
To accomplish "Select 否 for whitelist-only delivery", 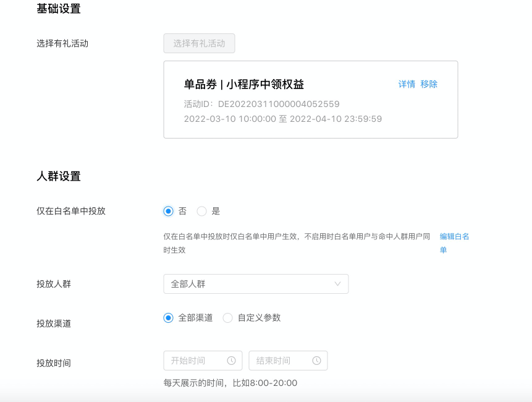I will [x=168, y=211].
